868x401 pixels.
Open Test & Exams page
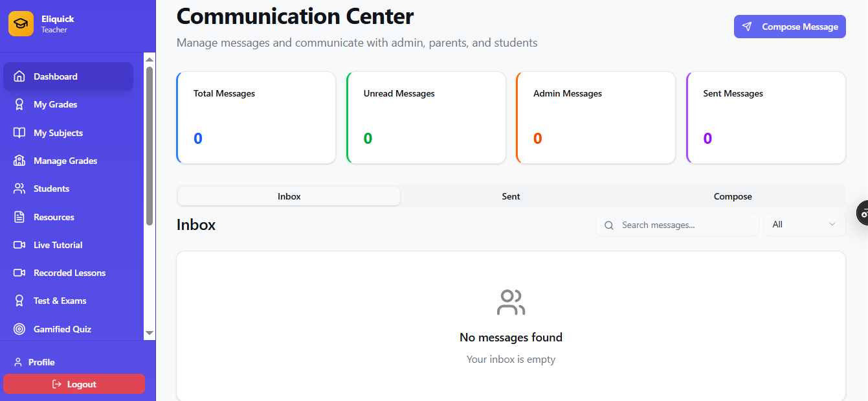point(68,301)
